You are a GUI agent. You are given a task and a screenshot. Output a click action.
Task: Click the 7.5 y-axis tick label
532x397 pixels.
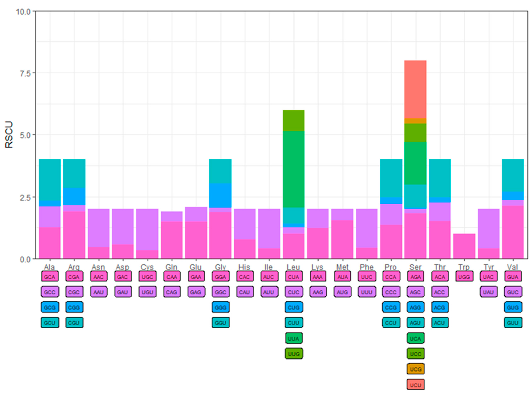(x=25, y=73)
